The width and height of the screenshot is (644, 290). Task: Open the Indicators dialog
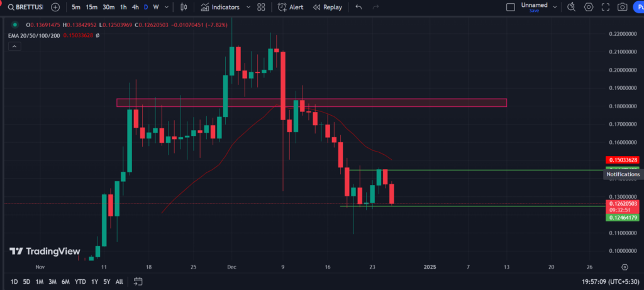pyautogui.click(x=221, y=7)
